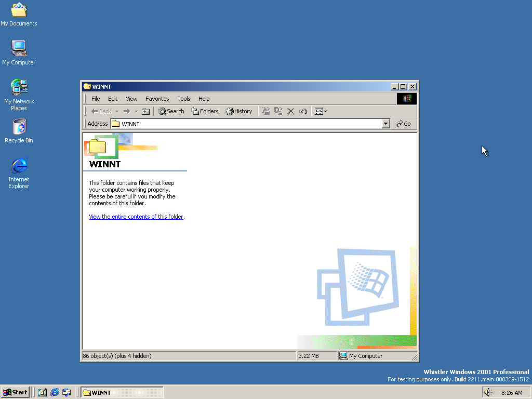The width and height of the screenshot is (532, 399).
Task: Click the Back toolbar button
Action: [101, 111]
